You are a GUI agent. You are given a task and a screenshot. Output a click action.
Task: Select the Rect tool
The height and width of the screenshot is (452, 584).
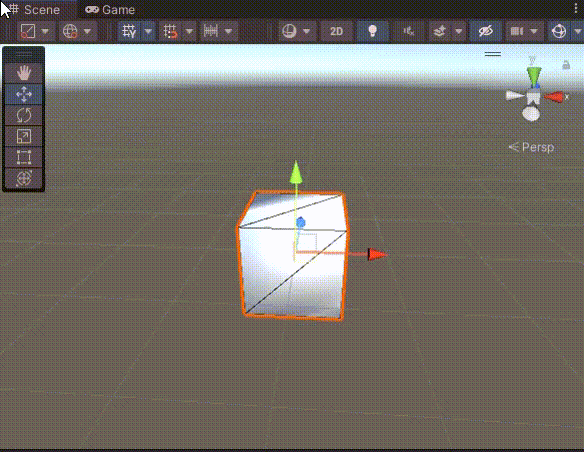pos(24,157)
